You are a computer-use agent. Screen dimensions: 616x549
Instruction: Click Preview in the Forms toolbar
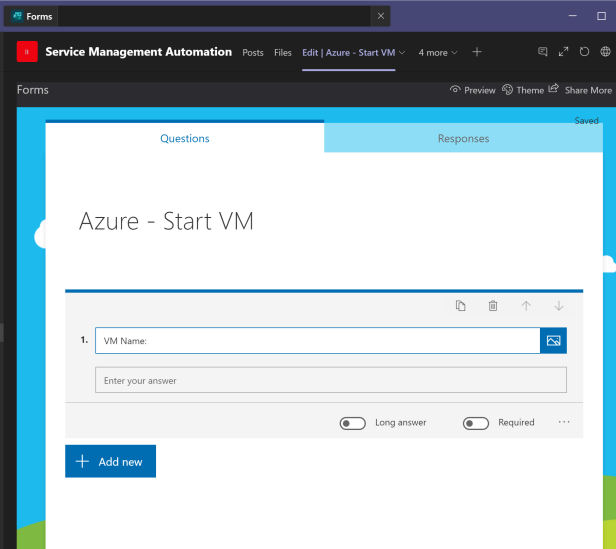point(473,90)
